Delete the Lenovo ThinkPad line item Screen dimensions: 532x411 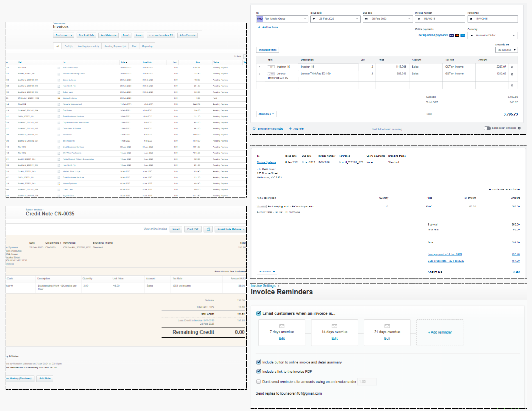tap(512, 74)
